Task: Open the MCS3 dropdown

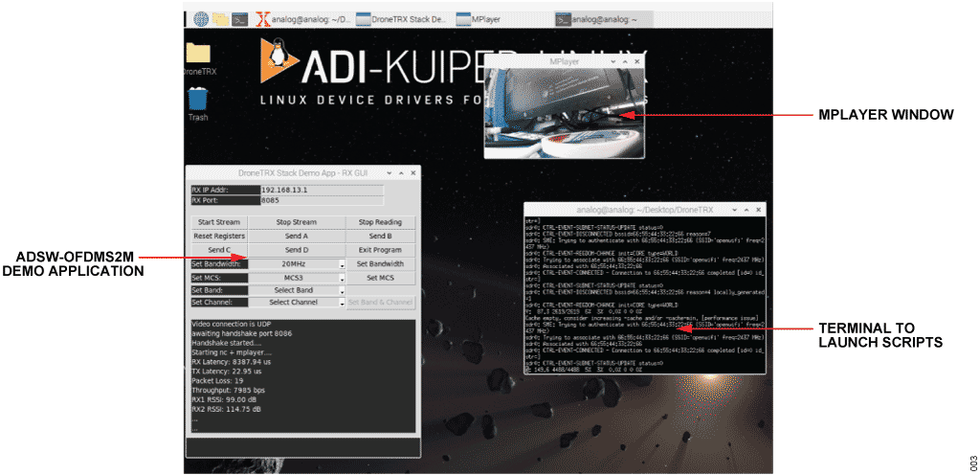Action: [x=298, y=278]
